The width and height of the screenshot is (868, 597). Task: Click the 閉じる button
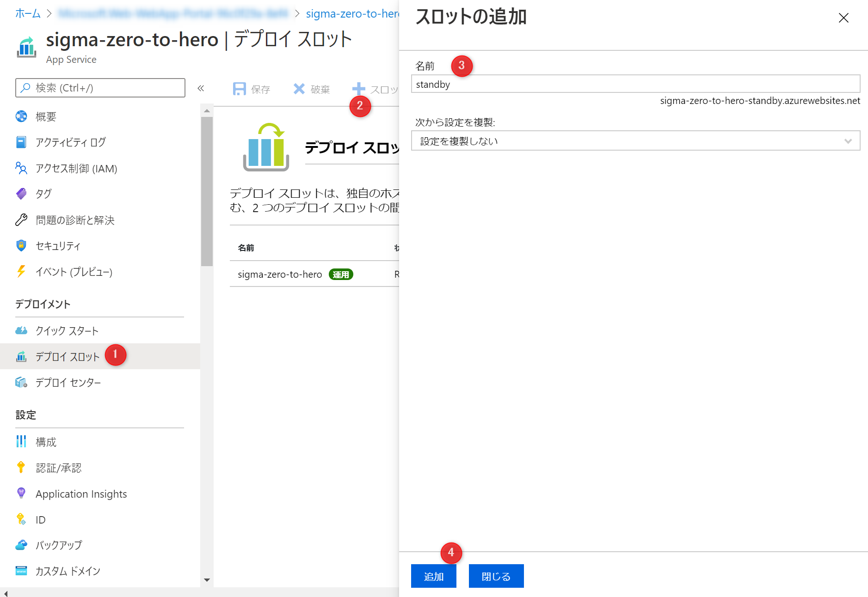click(496, 576)
